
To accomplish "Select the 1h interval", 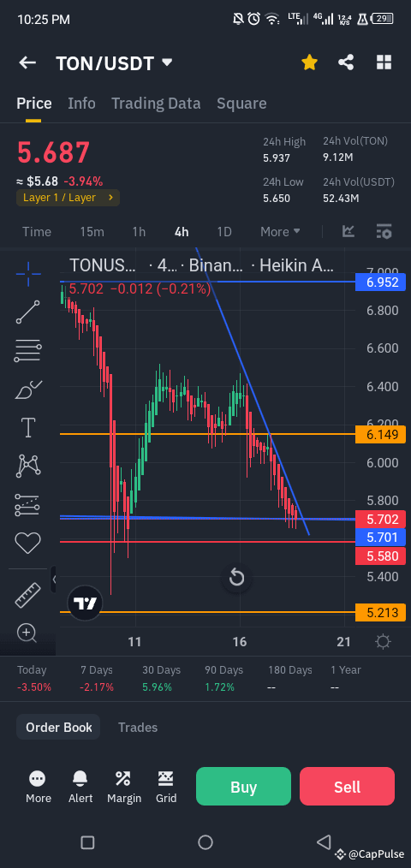I will (x=139, y=232).
